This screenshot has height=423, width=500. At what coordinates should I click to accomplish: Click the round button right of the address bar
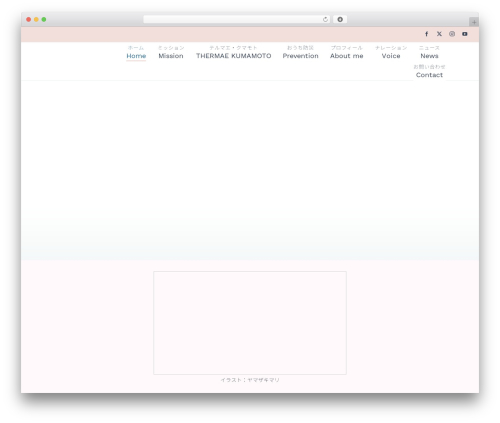340,20
